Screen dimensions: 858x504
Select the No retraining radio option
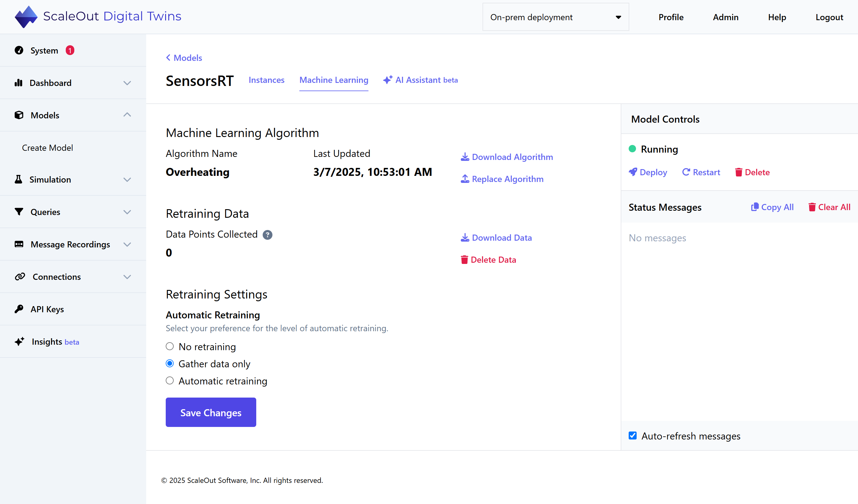click(x=170, y=346)
